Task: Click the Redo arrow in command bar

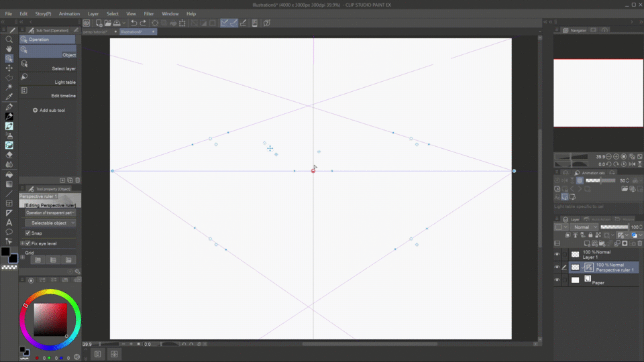Action: point(143,23)
